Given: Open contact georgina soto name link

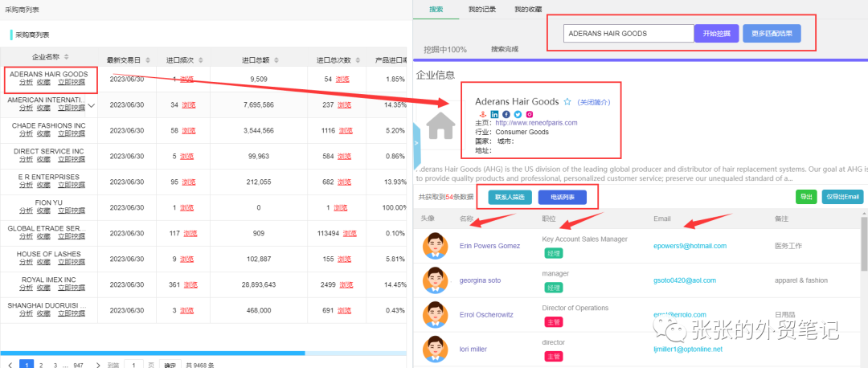Looking at the screenshot, I should point(480,280).
